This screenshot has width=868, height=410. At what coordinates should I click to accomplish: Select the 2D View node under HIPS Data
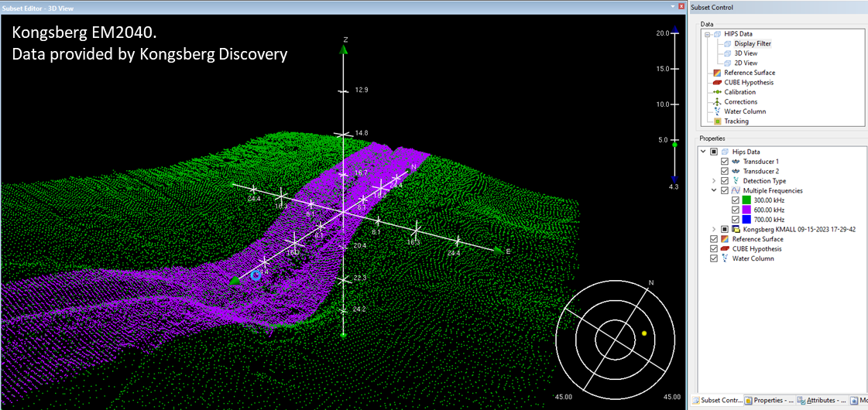pyautogui.click(x=746, y=63)
